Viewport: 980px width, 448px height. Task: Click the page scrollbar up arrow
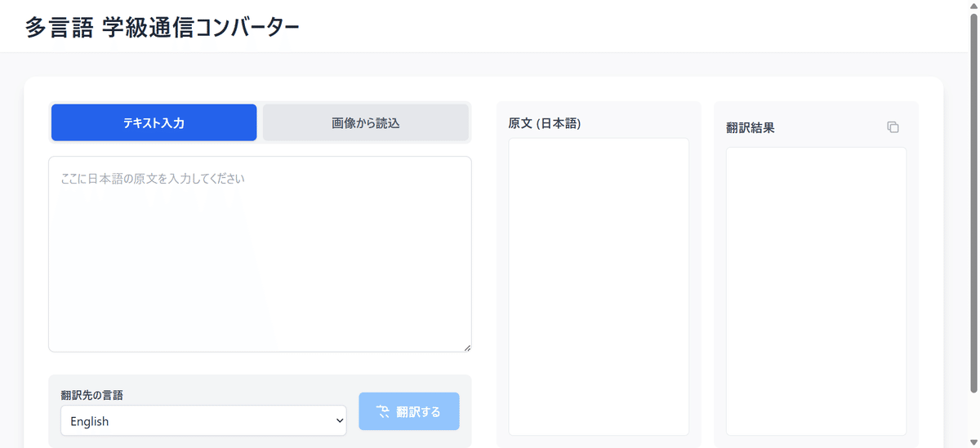coord(973,7)
